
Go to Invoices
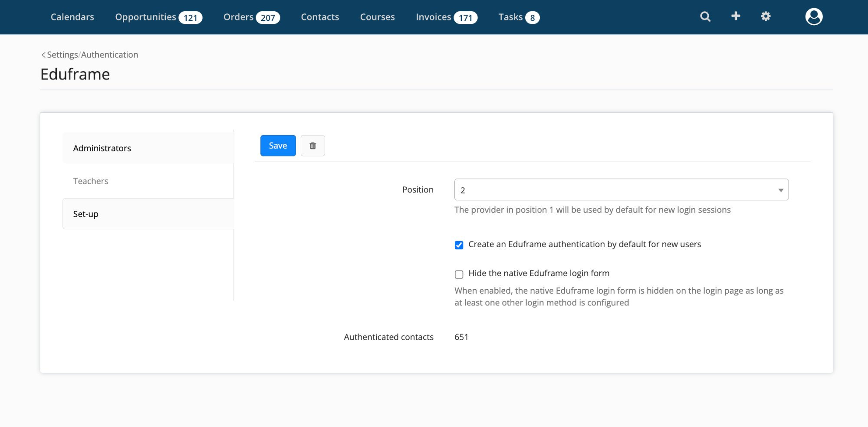click(x=433, y=17)
